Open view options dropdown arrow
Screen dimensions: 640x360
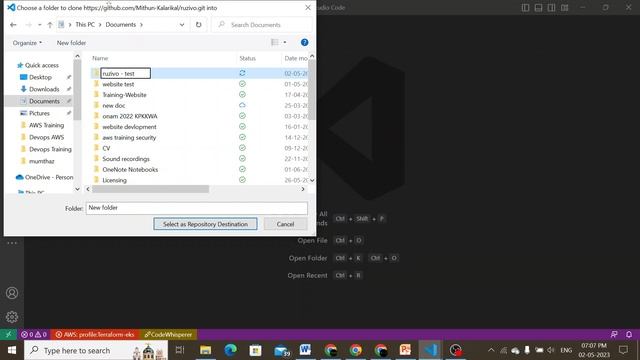tap(285, 42)
